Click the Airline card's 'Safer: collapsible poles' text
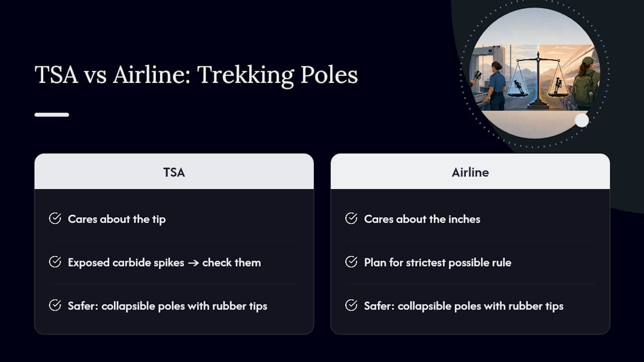Image resolution: width=644 pixels, height=362 pixels. pos(464,306)
